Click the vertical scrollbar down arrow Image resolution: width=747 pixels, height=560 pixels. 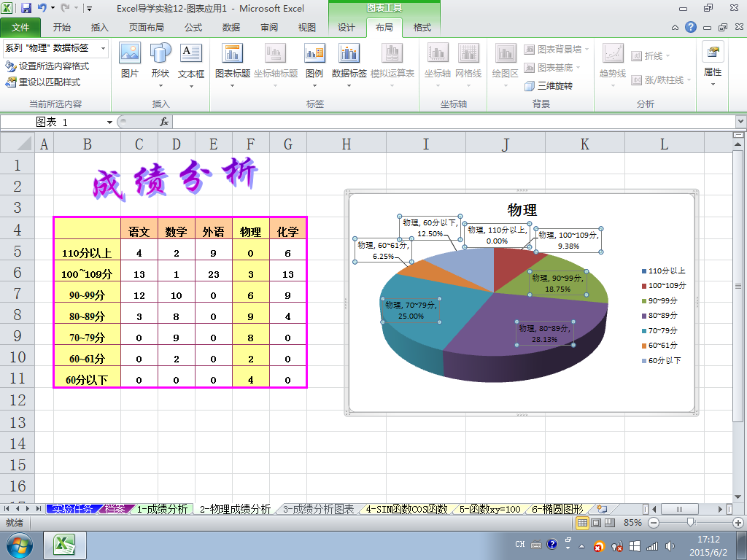tap(738, 497)
